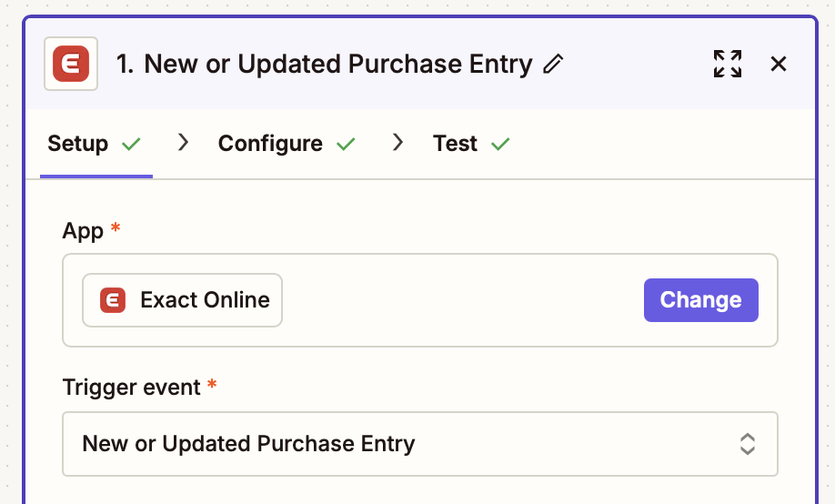Open the Setup tab
The image size is (835, 504).
(x=77, y=144)
